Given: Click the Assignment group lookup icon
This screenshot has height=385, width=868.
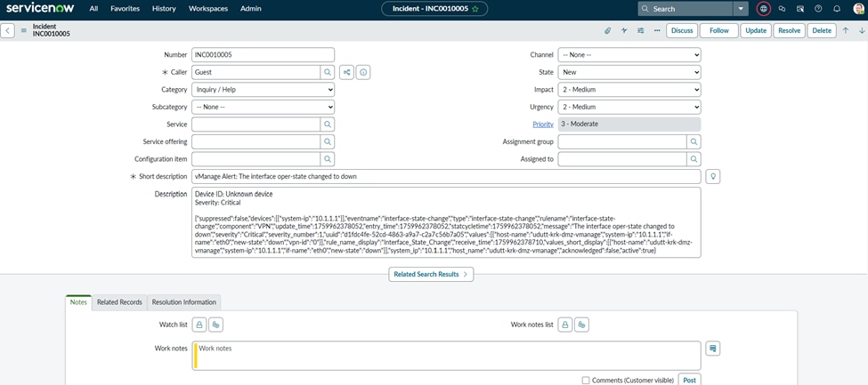Looking at the screenshot, I should tap(694, 141).
